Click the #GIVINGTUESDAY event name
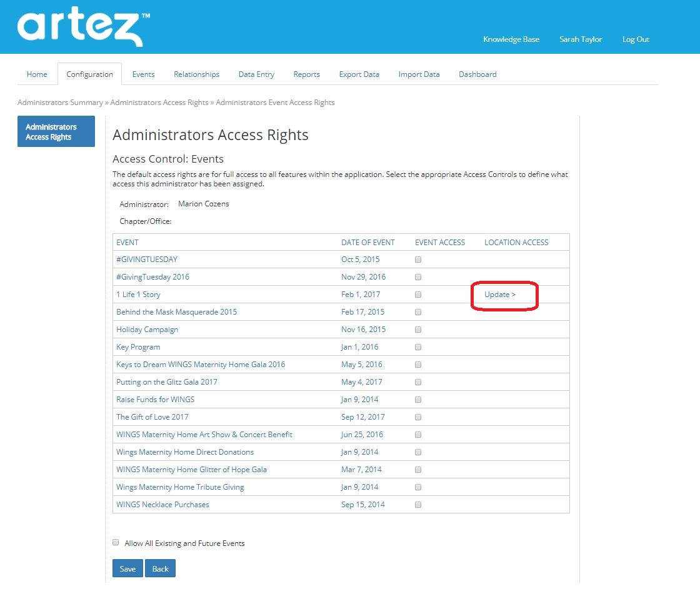This screenshot has width=700, height=596. pos(147,260)
